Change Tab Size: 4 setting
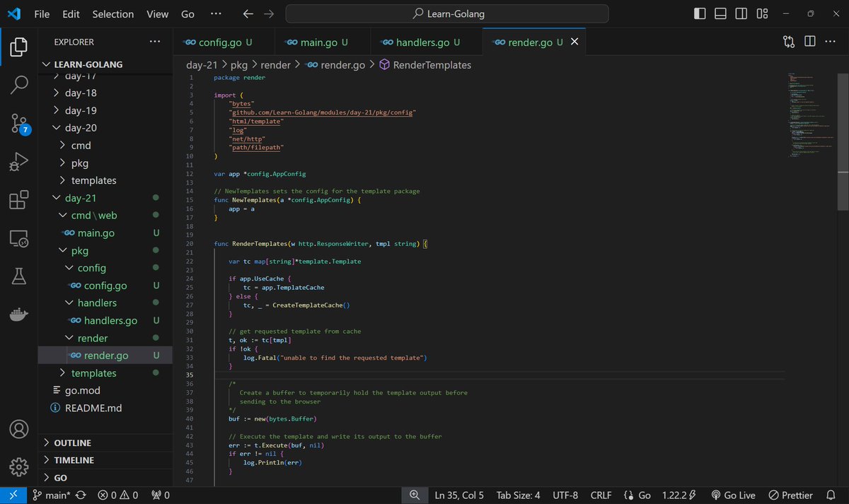This screenshot has width=849, height=504. 518,495
